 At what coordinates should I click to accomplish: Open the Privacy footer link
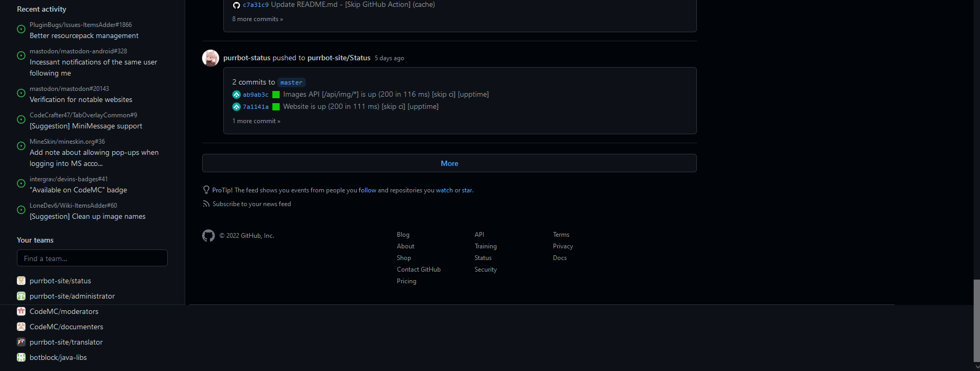coord(563,246)
